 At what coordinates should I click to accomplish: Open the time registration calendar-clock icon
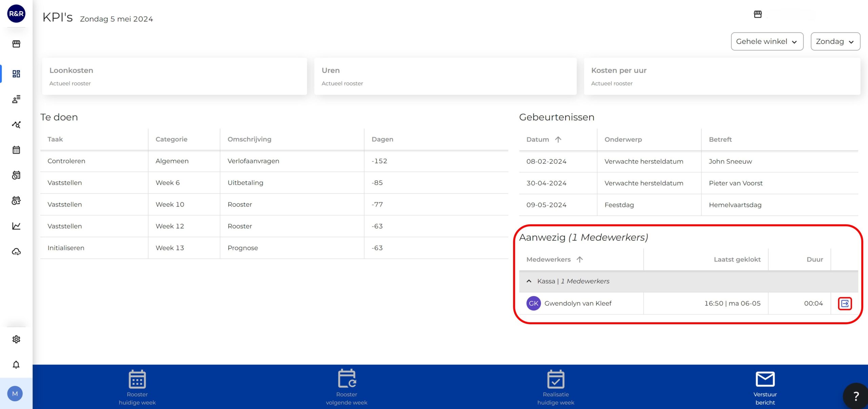tap(16, 175)
